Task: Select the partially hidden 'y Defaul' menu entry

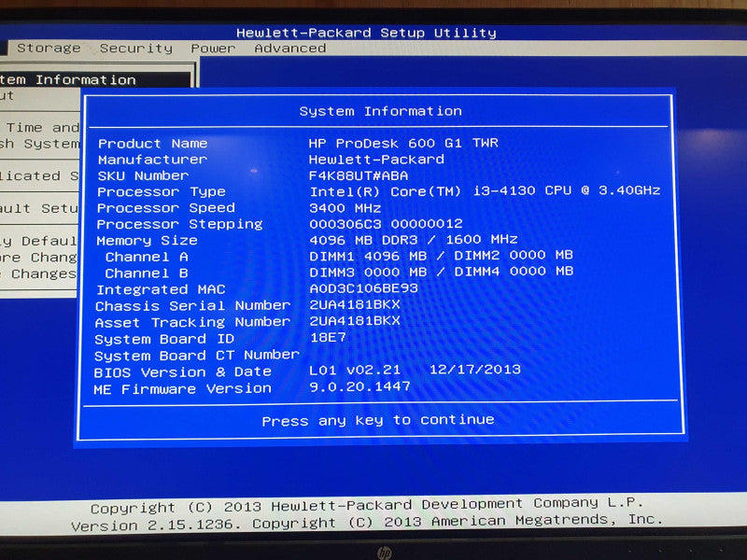Action: coord(38,241)
